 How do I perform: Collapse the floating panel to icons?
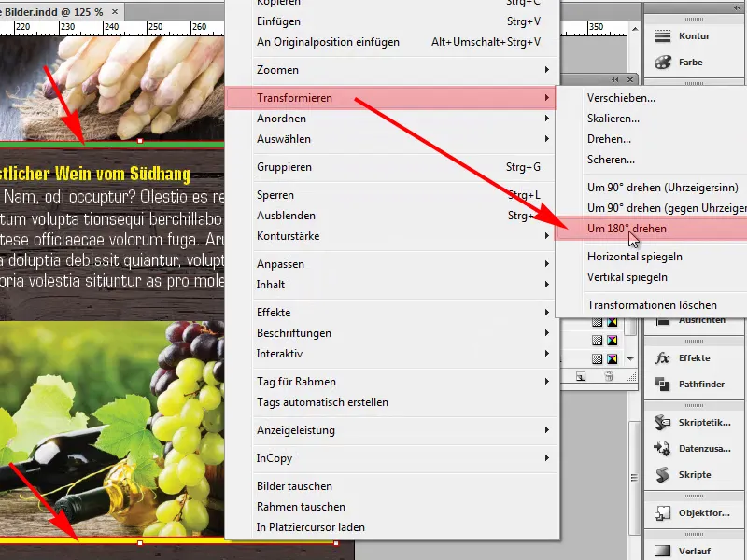coord(615,79)
